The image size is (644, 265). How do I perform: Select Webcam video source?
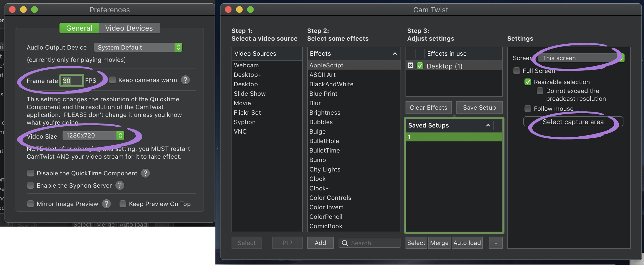click(267, 65)
